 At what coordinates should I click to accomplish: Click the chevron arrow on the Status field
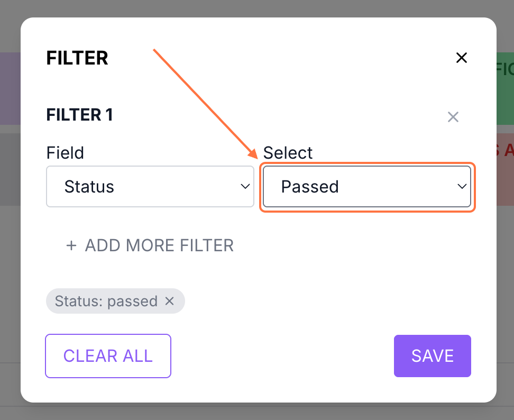[245, 187]
